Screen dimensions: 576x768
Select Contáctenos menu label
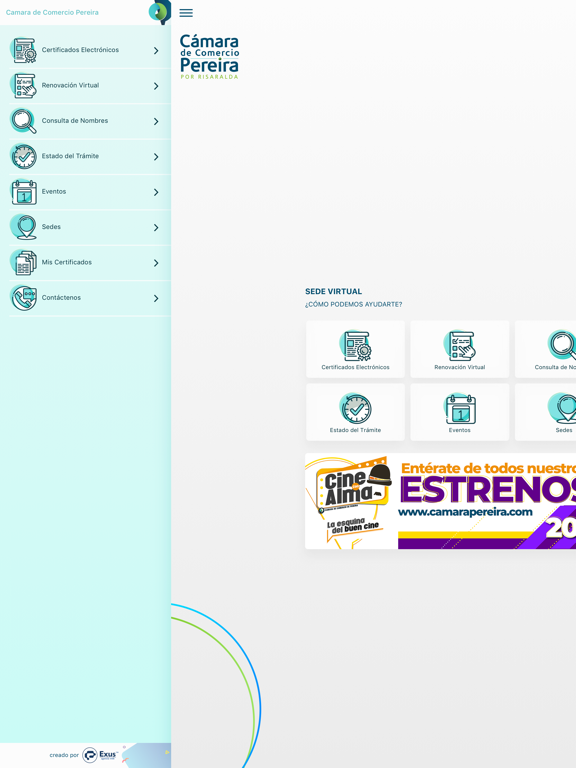click(61, 297)
